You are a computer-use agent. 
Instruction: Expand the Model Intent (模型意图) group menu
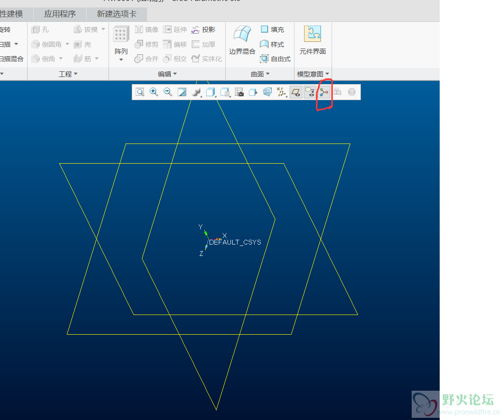point(313,74)
